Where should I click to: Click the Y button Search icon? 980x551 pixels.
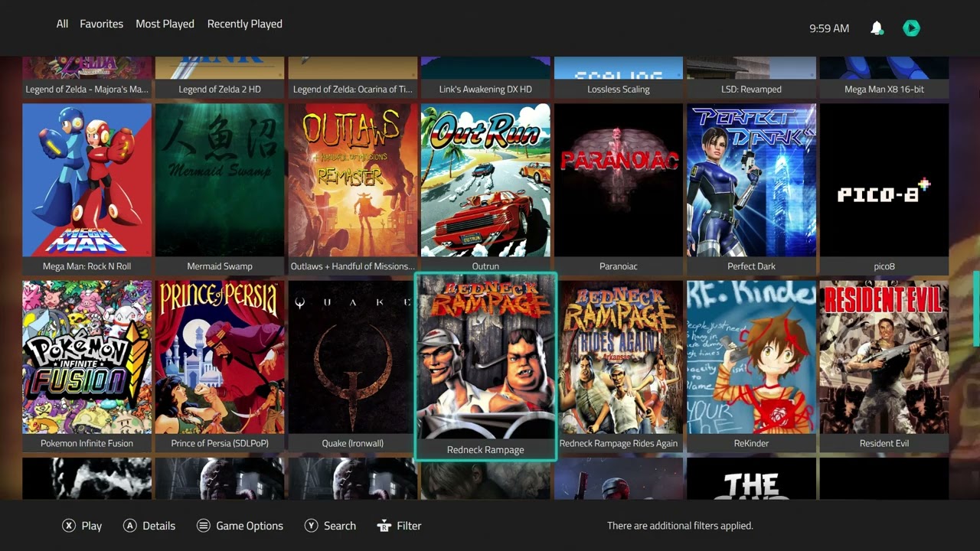(312, 526)
